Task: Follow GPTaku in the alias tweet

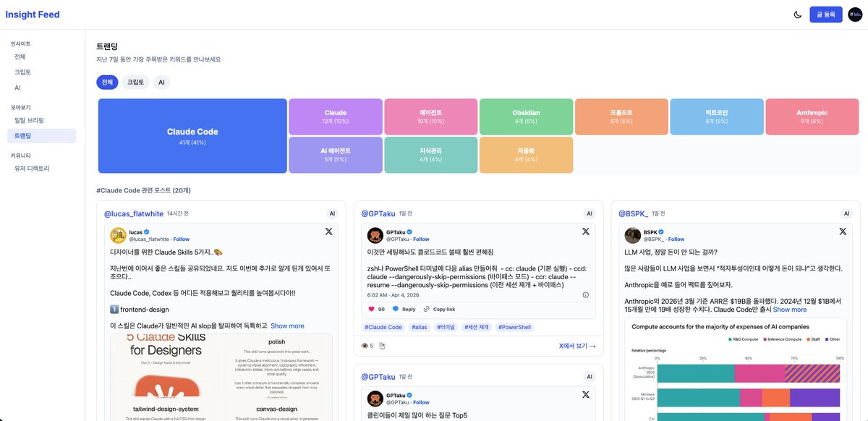Action: pyautogui.click(x=421, y=239)
